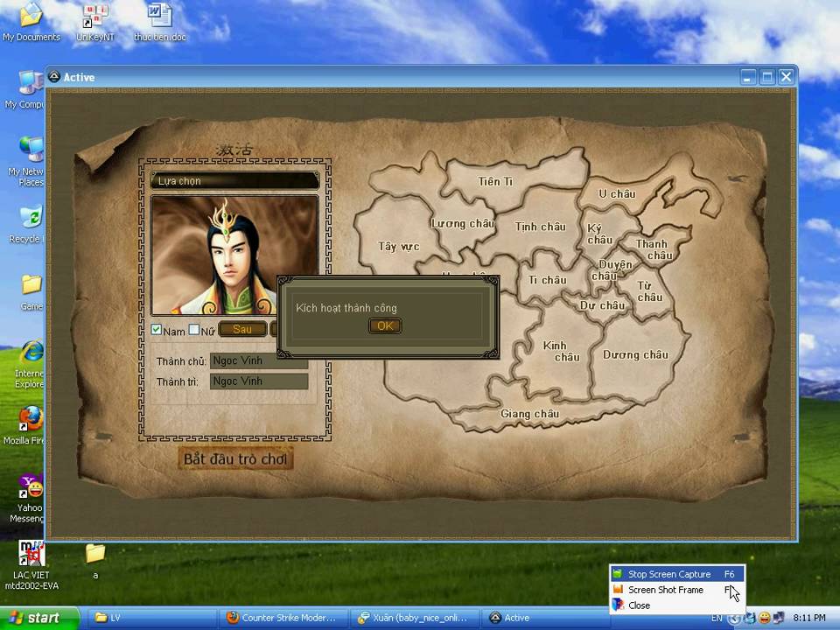Select Ti châu region on the map
Image resolution: width=840 pixels, height=630 pixels.
point(547,280)
